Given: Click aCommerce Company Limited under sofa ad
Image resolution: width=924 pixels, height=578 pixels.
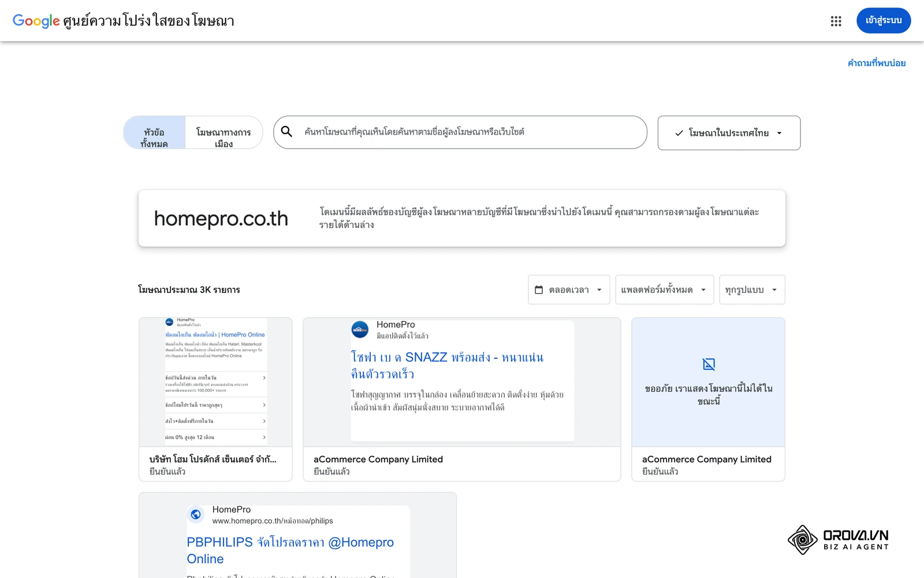Looking at the screenshot, I should pos(378,459).
